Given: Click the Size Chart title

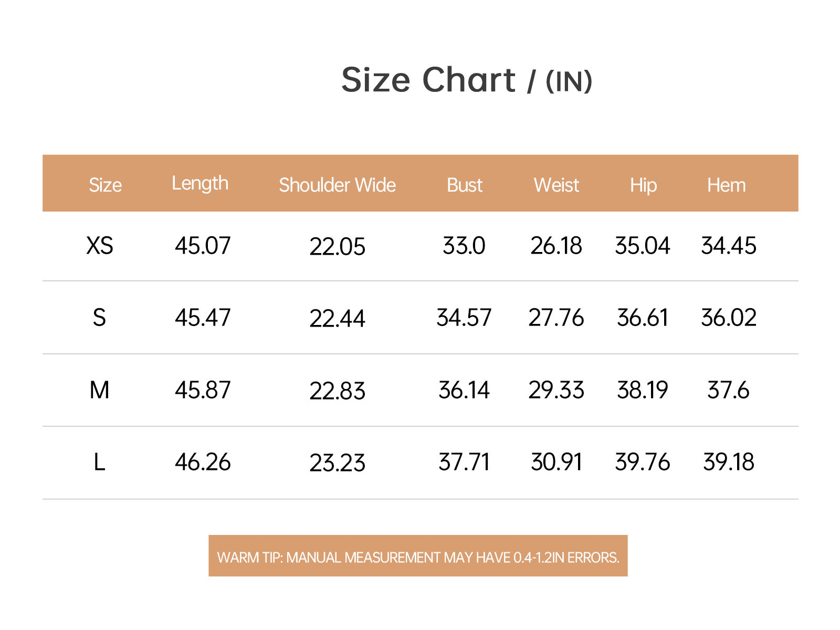Looking at the screenshot, I should (466, 80).
